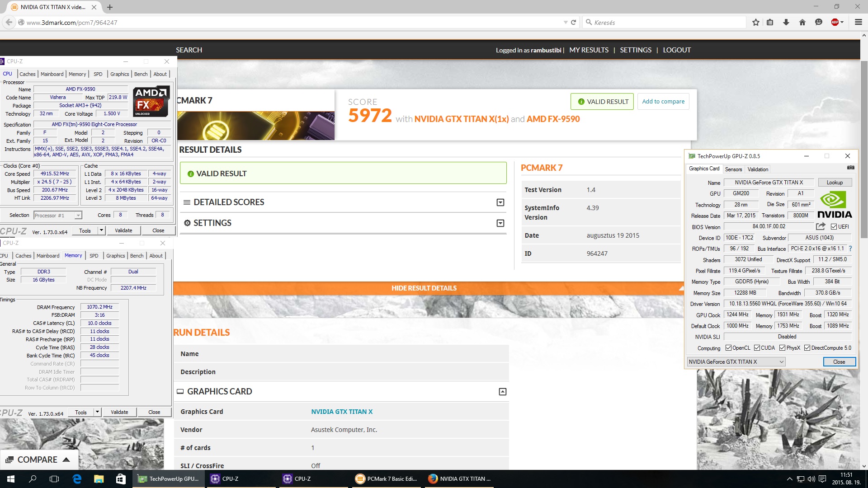This screenshot has width=868, height=488.
Task: Click the SEARCH link in site header
Action: (x=189, y=50)
